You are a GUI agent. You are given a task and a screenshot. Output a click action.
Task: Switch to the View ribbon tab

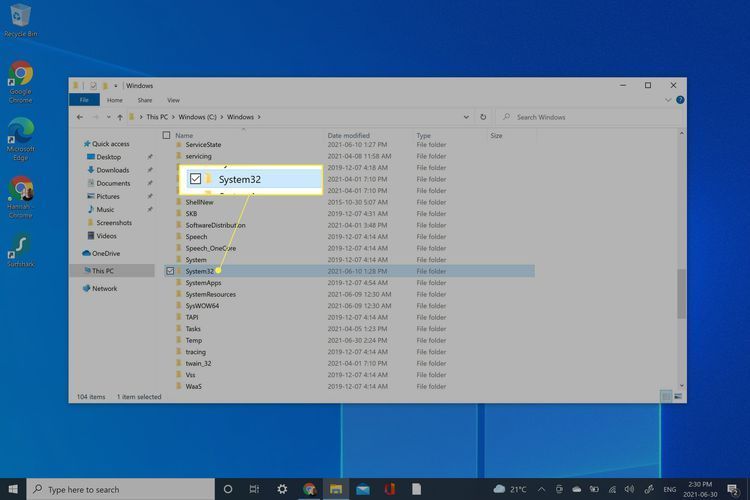point(173,100)
